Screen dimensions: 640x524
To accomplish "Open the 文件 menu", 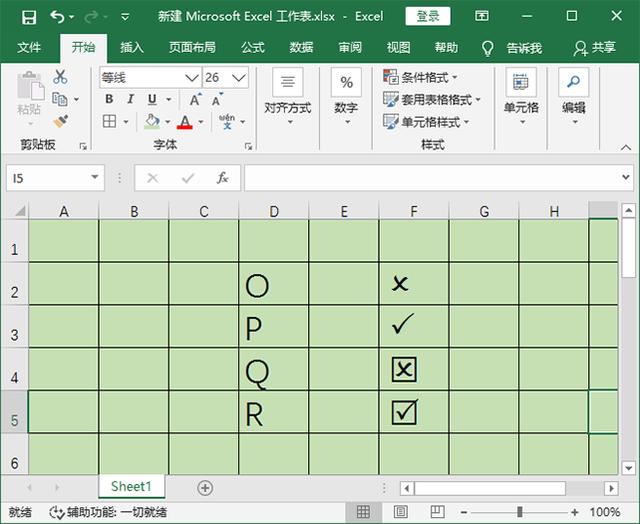I will coord(29,48).
